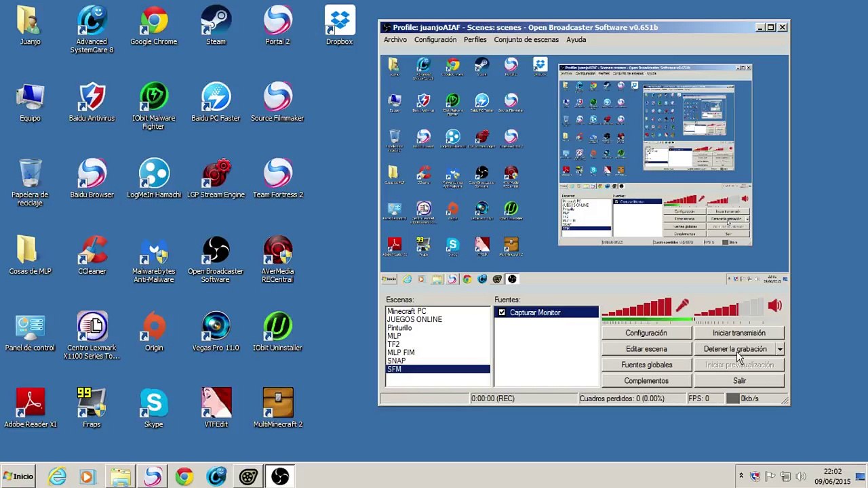
Task: Show hidden tray icons arrow
Action: point(741,476)
